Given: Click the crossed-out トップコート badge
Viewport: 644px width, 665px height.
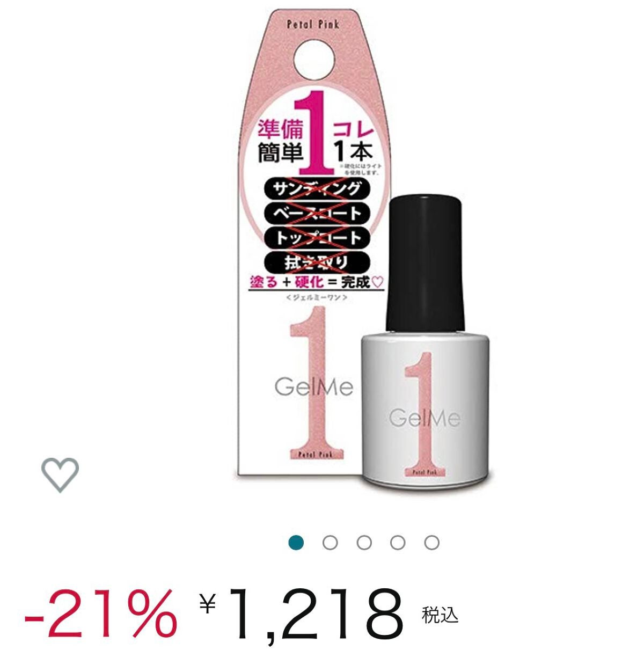Looking at the screenshot, I should [317, 238].
